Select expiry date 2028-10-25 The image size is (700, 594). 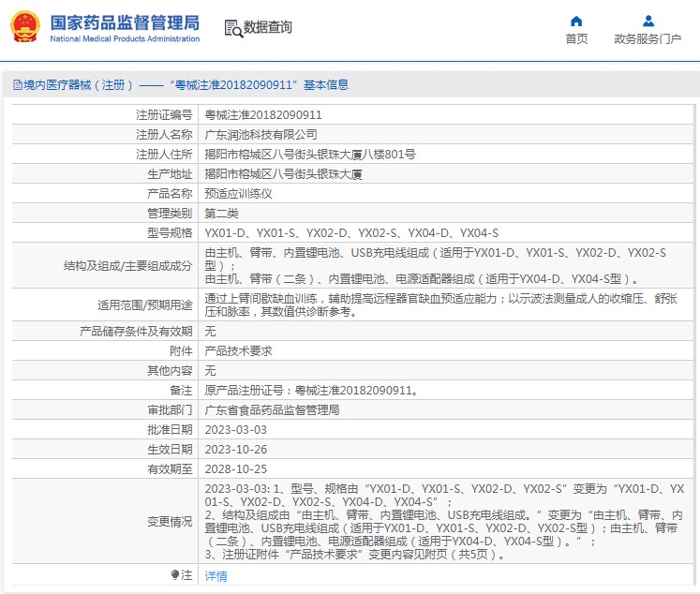(x=236, y=469)
